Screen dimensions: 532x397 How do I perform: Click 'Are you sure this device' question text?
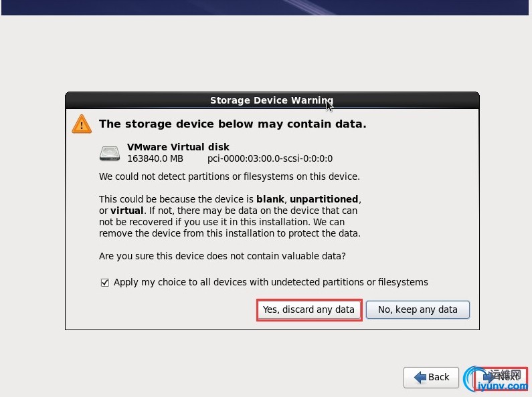[x=222, y=256]
